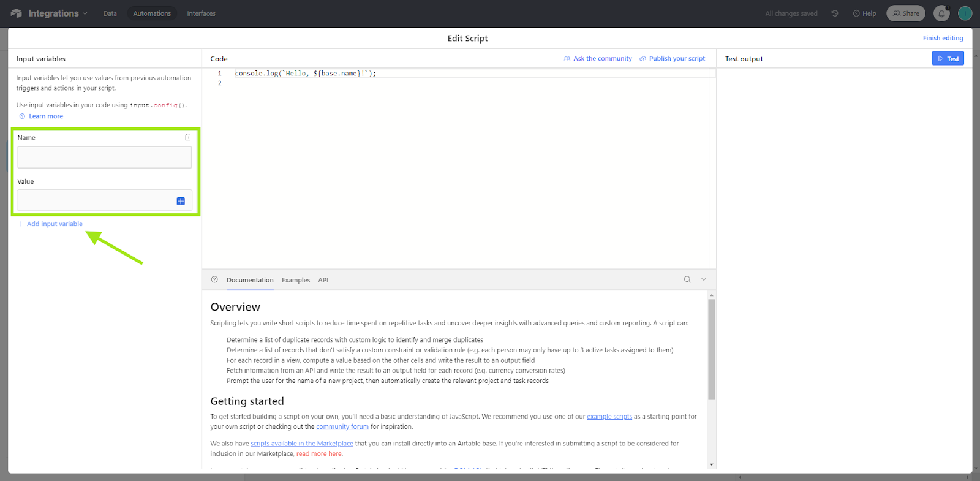Select the Documentation tab
The width and height of the screenshot is (980, 481).
(250, 280)
